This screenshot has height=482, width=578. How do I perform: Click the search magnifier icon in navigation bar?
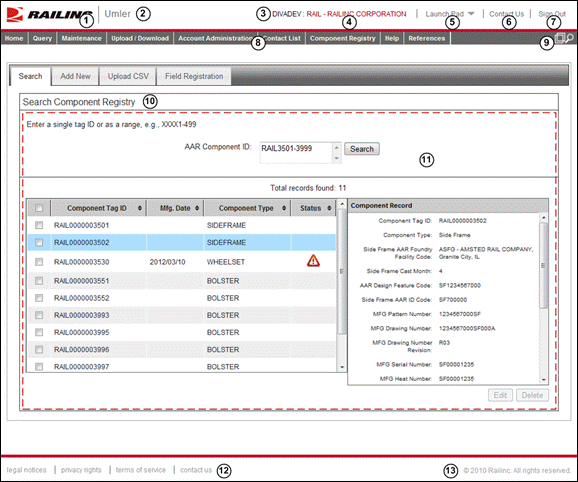pyautogui.click(x=570, y=38)
